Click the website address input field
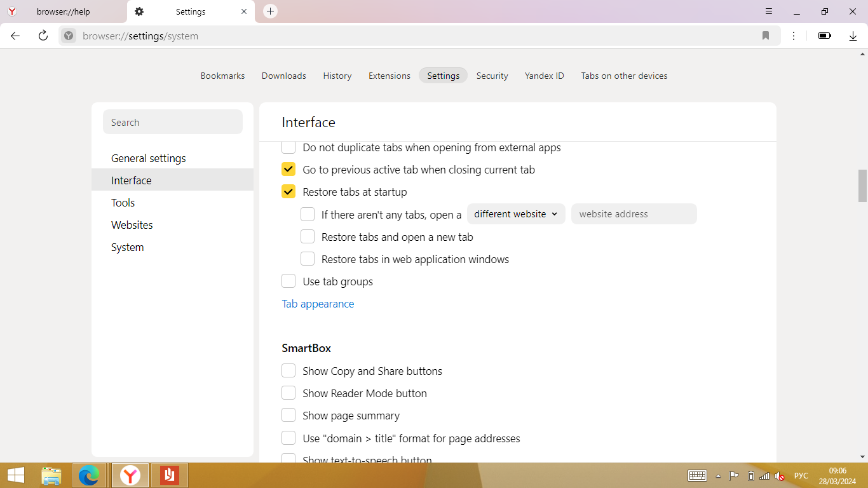Image resolution: width=868 pixels, height=488 pixels. click(x=634, y=214)
